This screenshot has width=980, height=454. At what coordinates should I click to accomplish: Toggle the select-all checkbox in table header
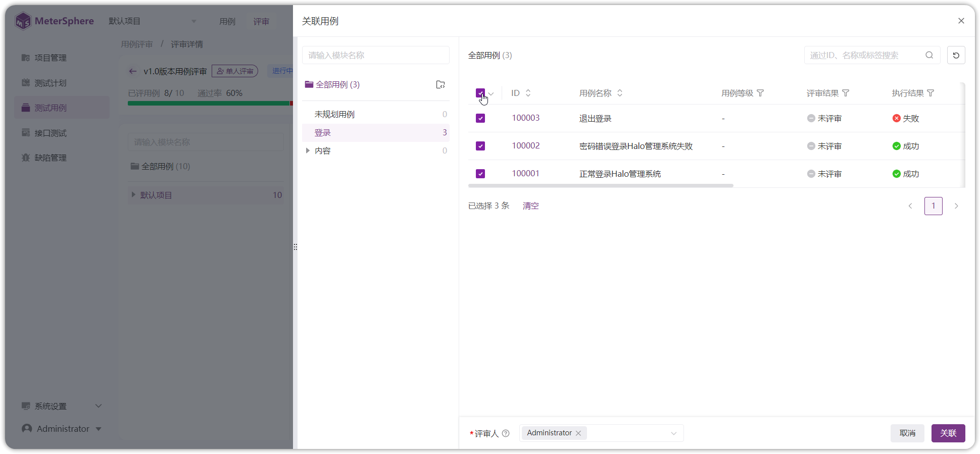480,93
